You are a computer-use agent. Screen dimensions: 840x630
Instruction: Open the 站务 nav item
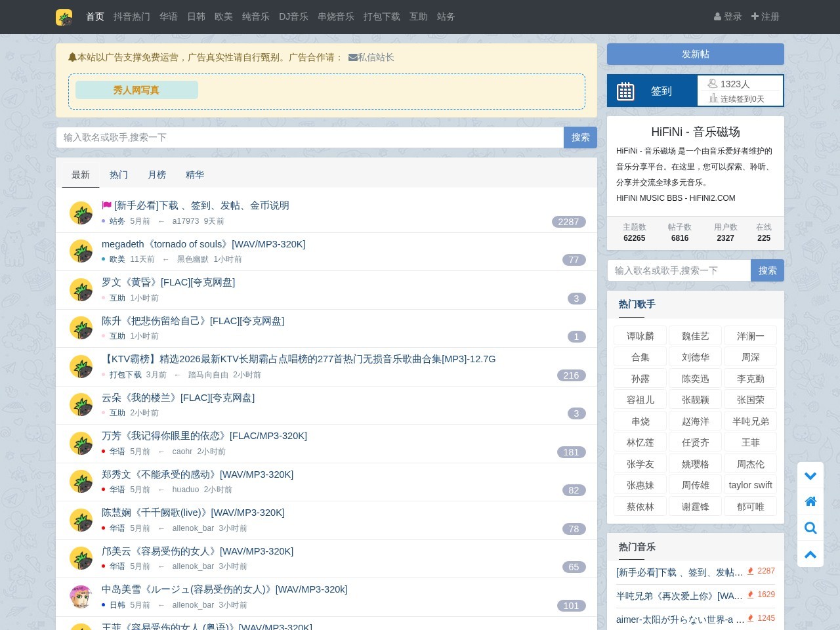click(x=446, y=17)
